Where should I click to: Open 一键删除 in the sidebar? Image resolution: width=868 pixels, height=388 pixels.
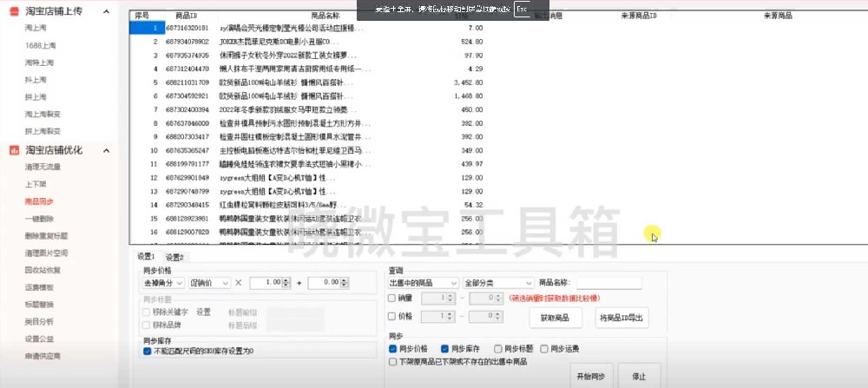[x=39, y=219]
